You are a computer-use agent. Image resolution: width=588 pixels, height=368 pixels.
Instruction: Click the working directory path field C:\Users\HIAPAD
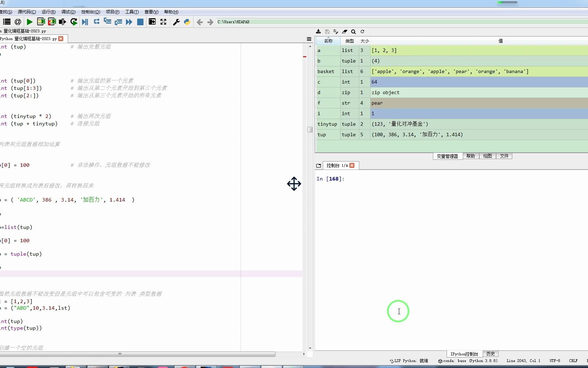pos(402,22)
